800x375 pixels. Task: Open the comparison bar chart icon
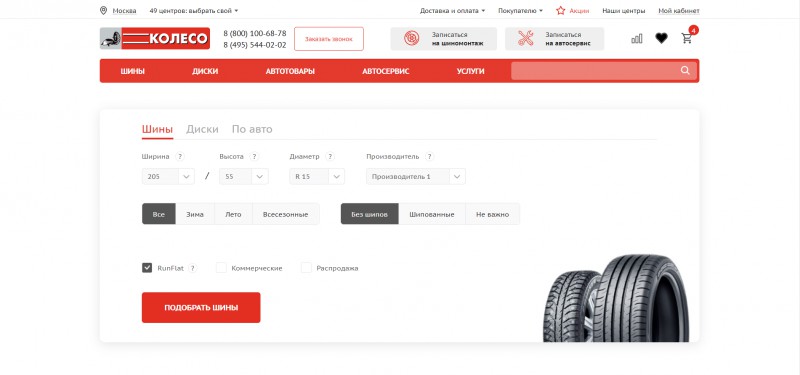tap(637, 38)
